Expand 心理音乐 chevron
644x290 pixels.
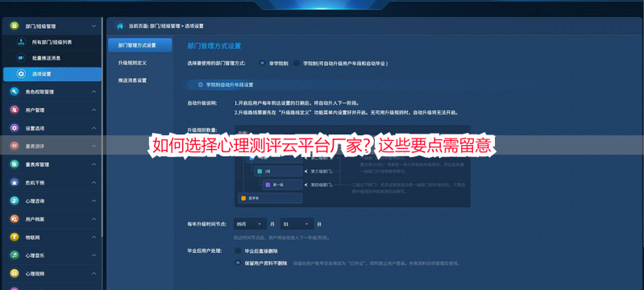(93, 255)
